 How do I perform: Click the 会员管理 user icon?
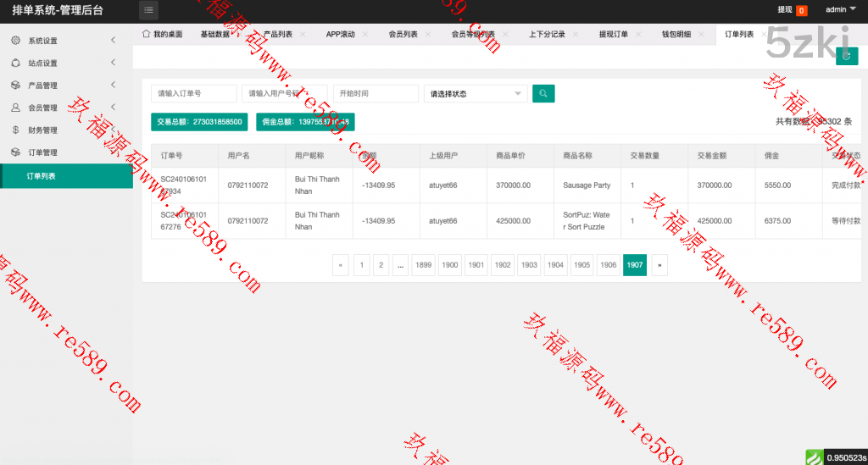click(x=15, y=108)
